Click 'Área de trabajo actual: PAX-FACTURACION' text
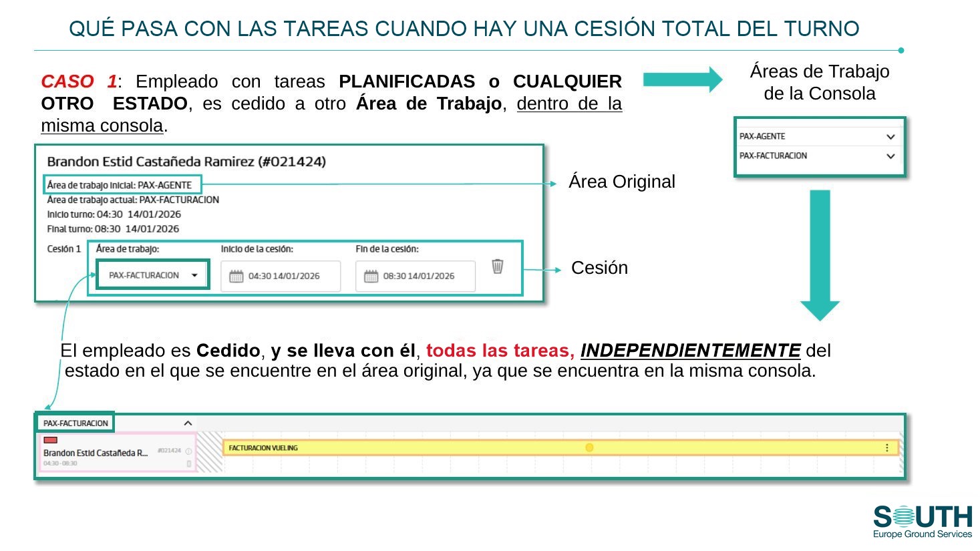Screen dimensions: 980x551 [x=133, y=200]
